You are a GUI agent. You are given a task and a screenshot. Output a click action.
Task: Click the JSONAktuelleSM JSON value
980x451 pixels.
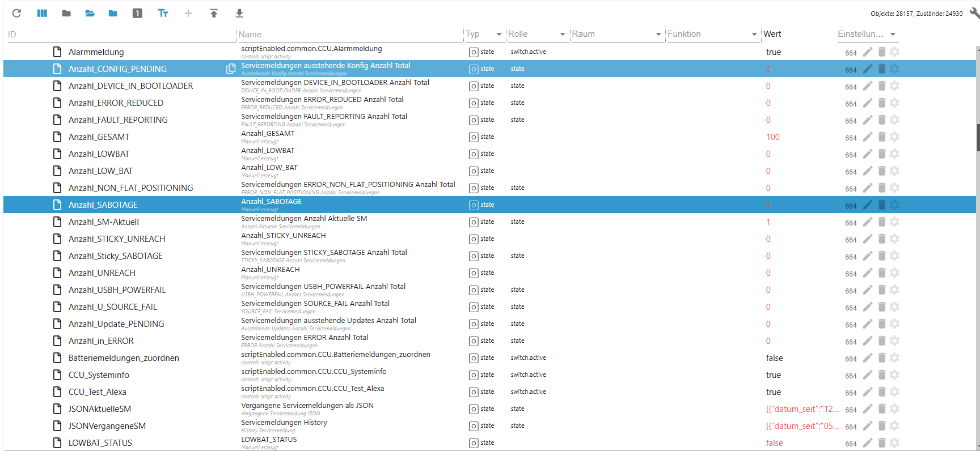point(802,409)
